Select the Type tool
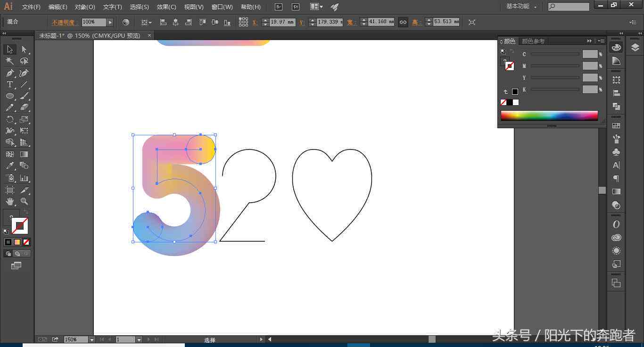The image size is (644, 347). 10,85
